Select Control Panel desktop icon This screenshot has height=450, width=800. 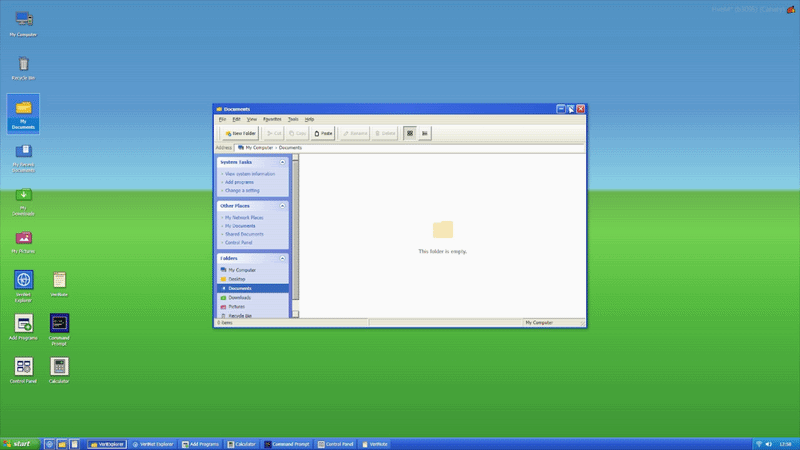23,370
